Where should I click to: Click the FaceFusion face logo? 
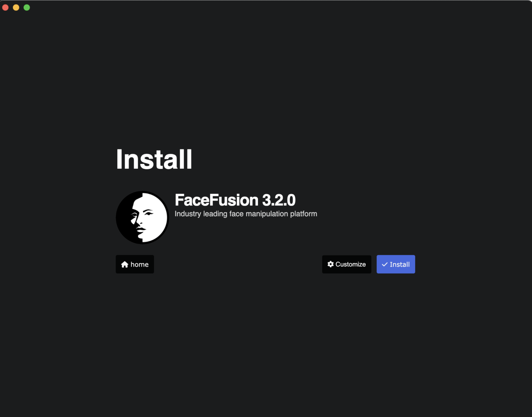[x=142, y=218]
